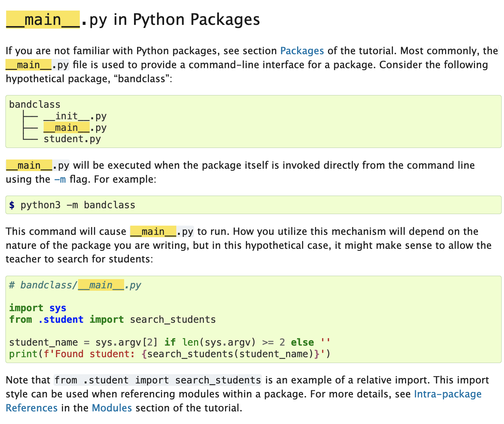
Task: Click the "import sys" code line
Action: click(38, 308)
